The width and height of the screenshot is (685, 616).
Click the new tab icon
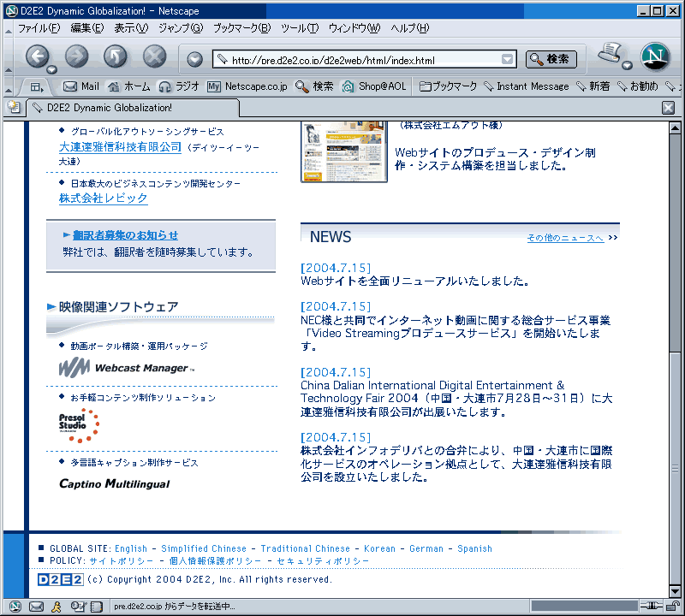pyautogui.click(x=15, y=107)
